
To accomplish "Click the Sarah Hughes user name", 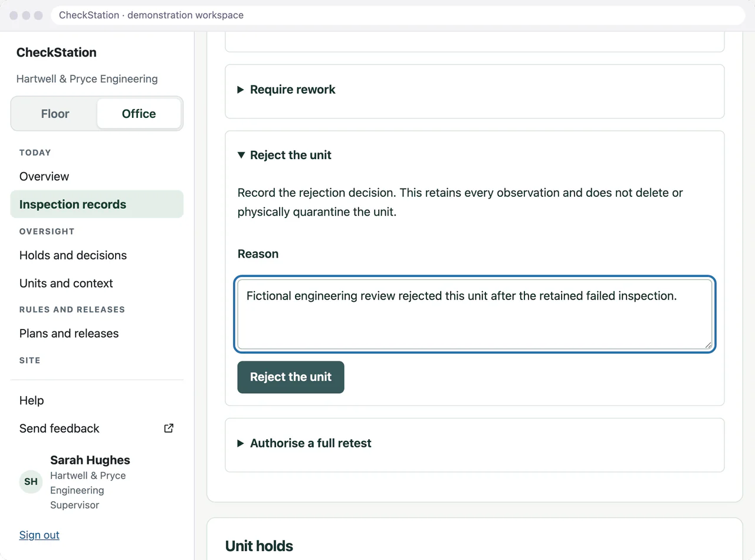I will (90, 460).
